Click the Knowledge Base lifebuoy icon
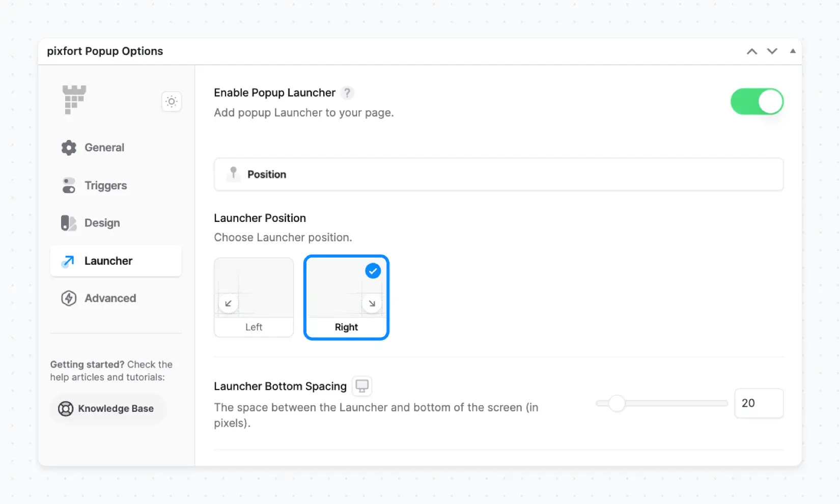Screen dimensions: 840x504 click(66, 409)
